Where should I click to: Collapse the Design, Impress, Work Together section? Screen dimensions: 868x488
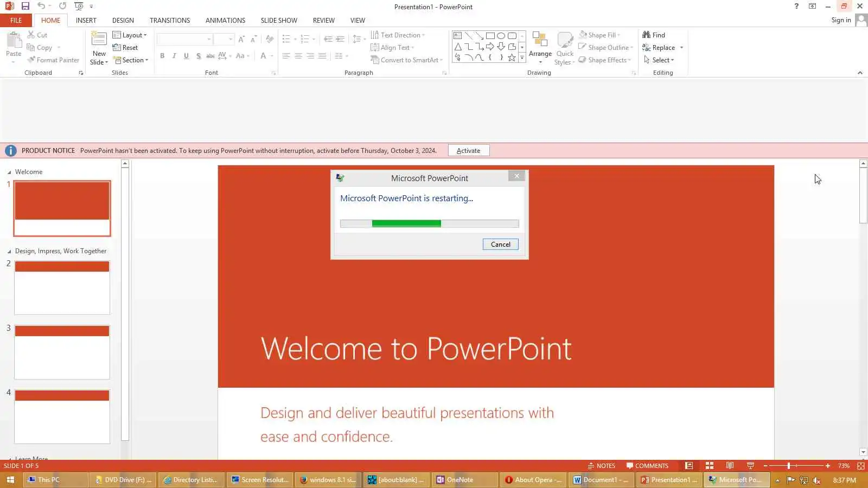[x=9, y=252]
